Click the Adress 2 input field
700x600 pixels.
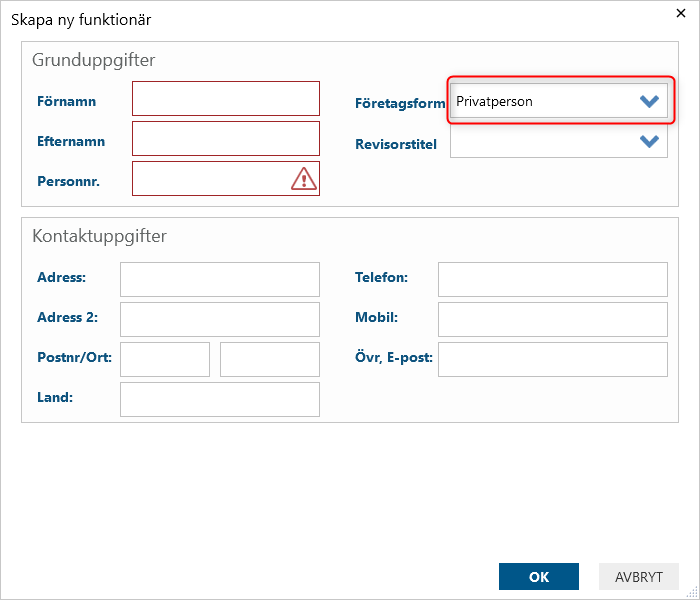click(220, 320)
